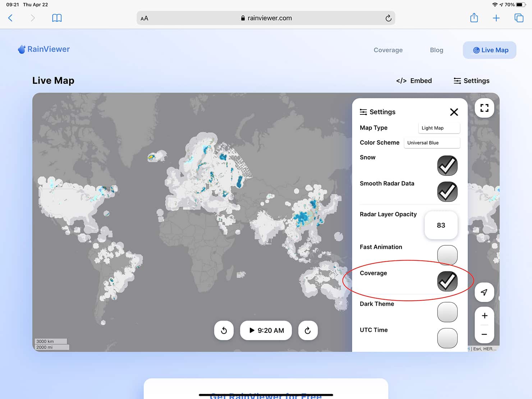
Task: Open Safari bookmarks
Action: click(57, 18)
